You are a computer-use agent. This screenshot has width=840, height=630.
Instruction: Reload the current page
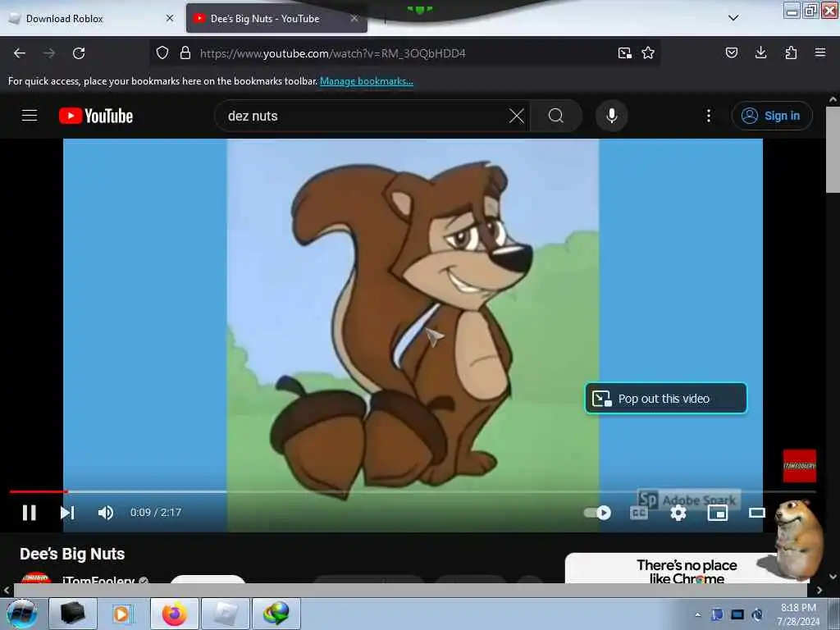(x=79, y=53)
